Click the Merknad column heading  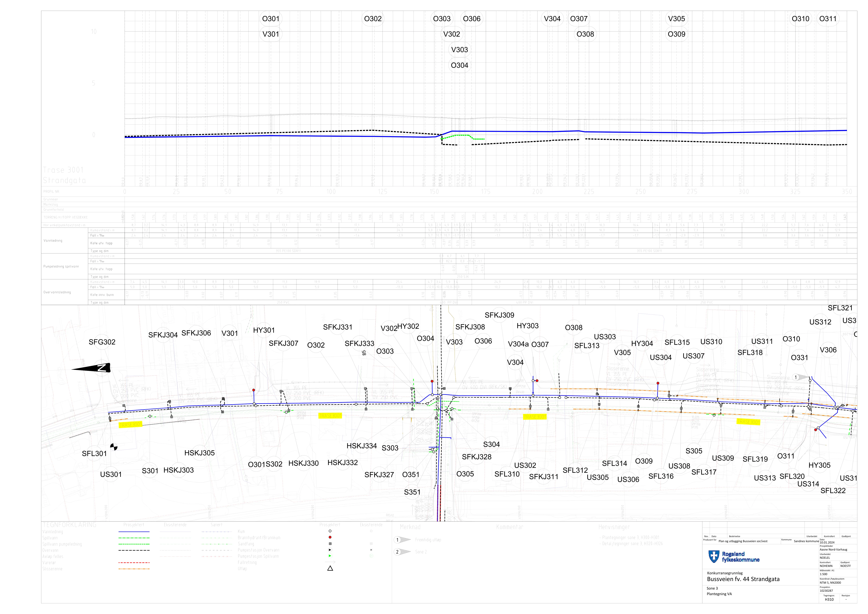tap(410, 527)
